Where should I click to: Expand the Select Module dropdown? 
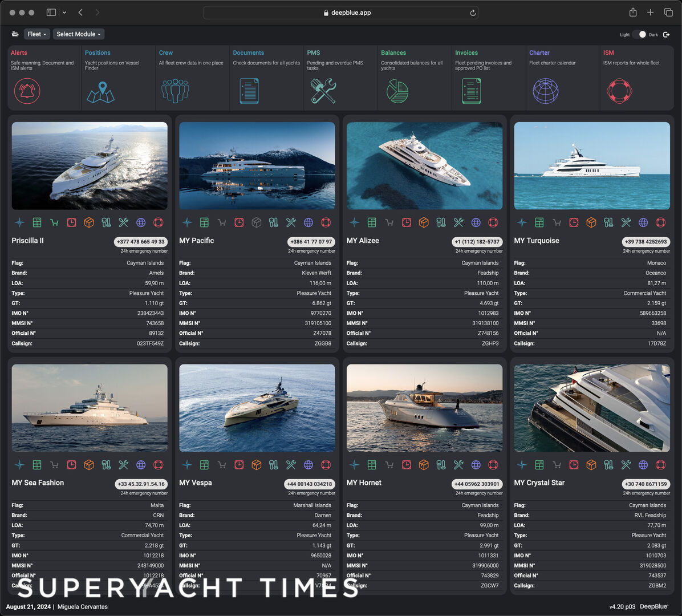pyautogui.click(x=78, y=34)
